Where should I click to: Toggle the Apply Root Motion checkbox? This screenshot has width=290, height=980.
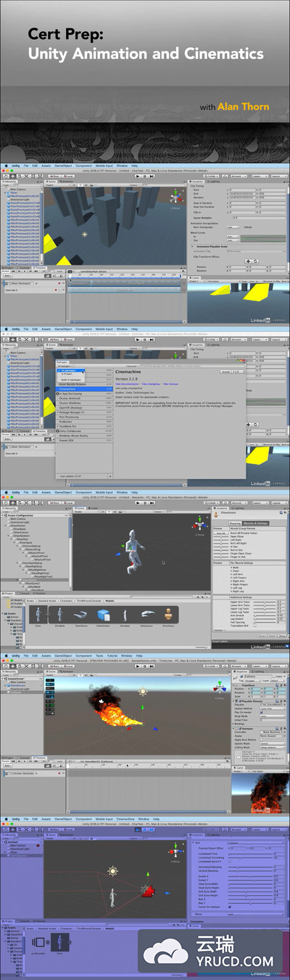coord(261,740)
